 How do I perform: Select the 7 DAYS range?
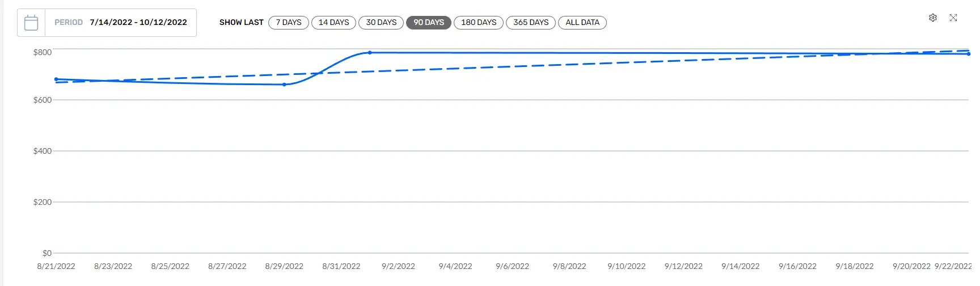point(289,23)
